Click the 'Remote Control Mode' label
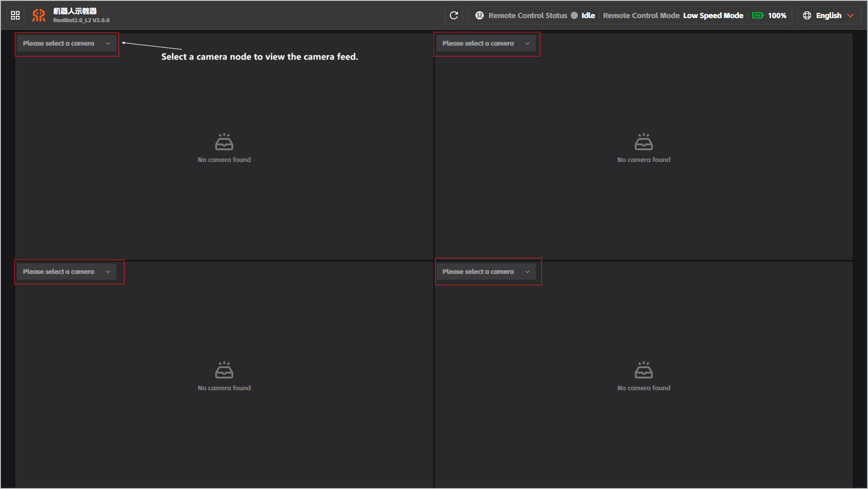This screenshot has height=489, width=868. [641, 15]
